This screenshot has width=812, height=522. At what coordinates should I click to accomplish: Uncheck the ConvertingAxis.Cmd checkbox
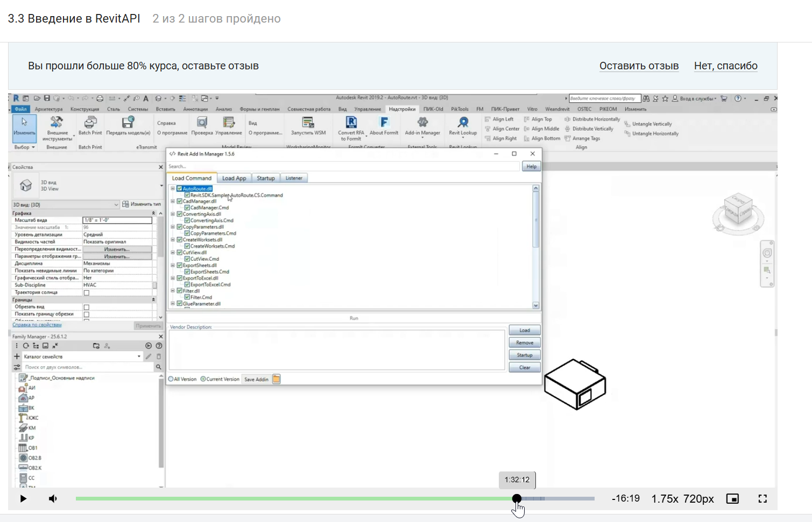click(x=187, y=220)
